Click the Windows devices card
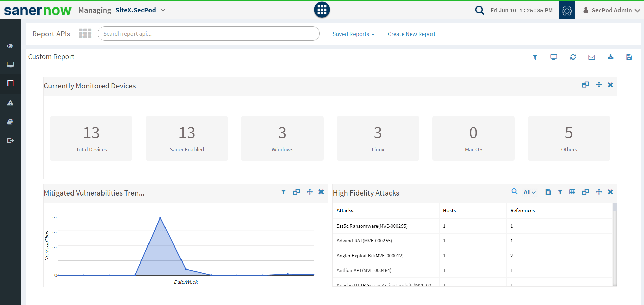The width and height of the screenshot is (644, 305). 282,138
